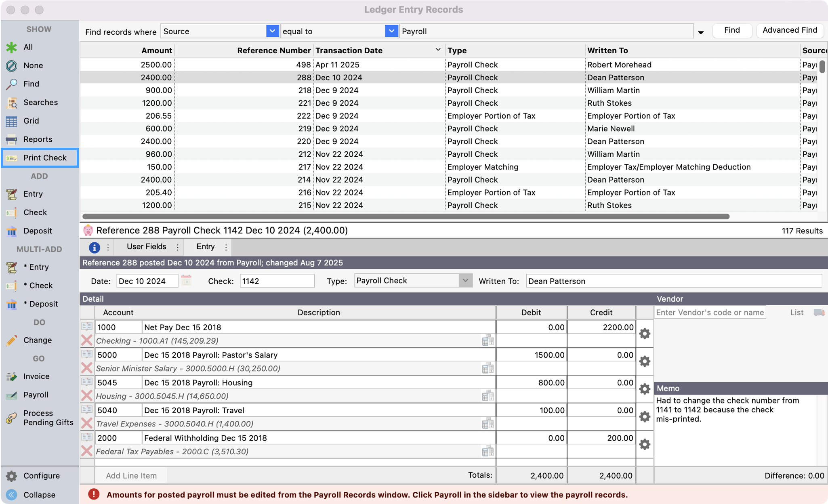Screen dimensions: 828x504
Task: Open Reports from the sidebar
Action: [x=38, y=139]
